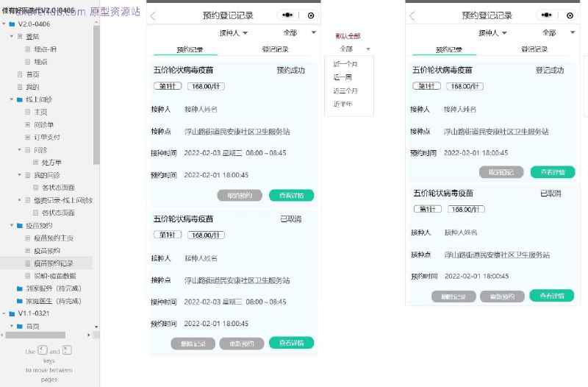Collapse the V1.1-0321 tree node
This screenshot has height=387, width=588.
pos(4,313)
